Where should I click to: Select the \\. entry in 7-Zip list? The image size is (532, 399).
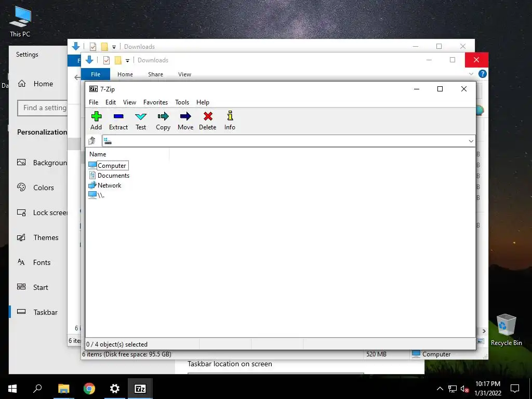tap(96, 195)
